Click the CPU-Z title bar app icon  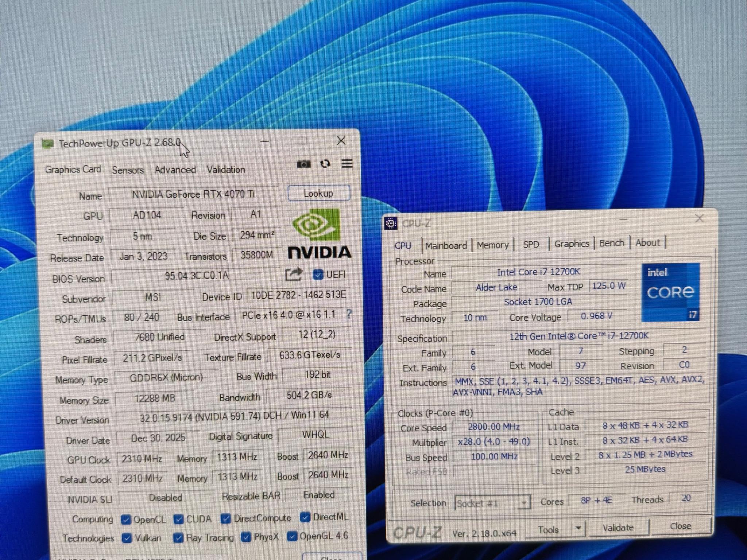pyautogui.click(x=391, y=223)
